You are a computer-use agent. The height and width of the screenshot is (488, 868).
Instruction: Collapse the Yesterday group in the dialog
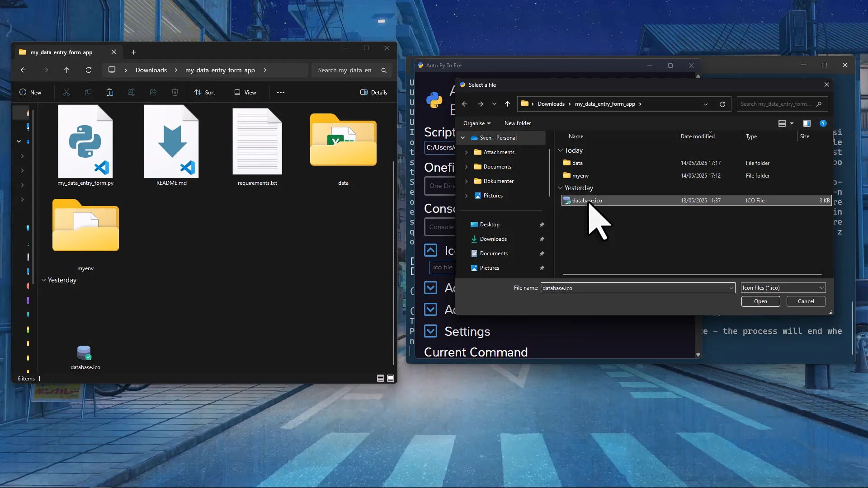point(561,188)
